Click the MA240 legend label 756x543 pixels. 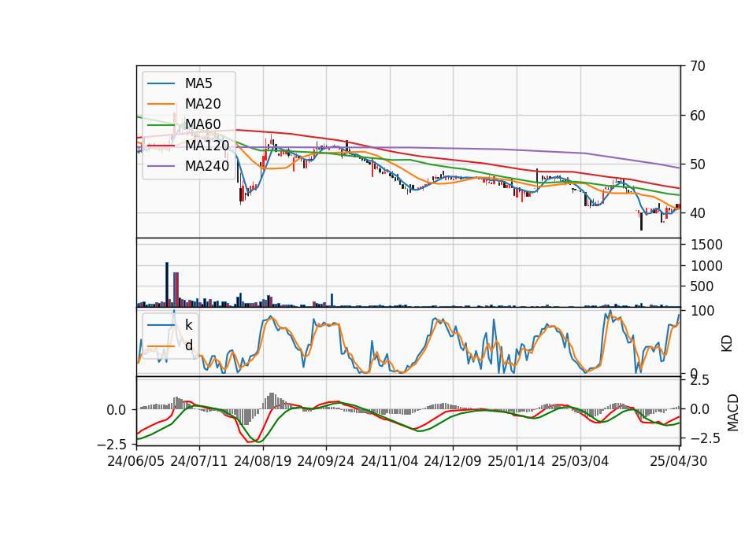coord(207,166)
